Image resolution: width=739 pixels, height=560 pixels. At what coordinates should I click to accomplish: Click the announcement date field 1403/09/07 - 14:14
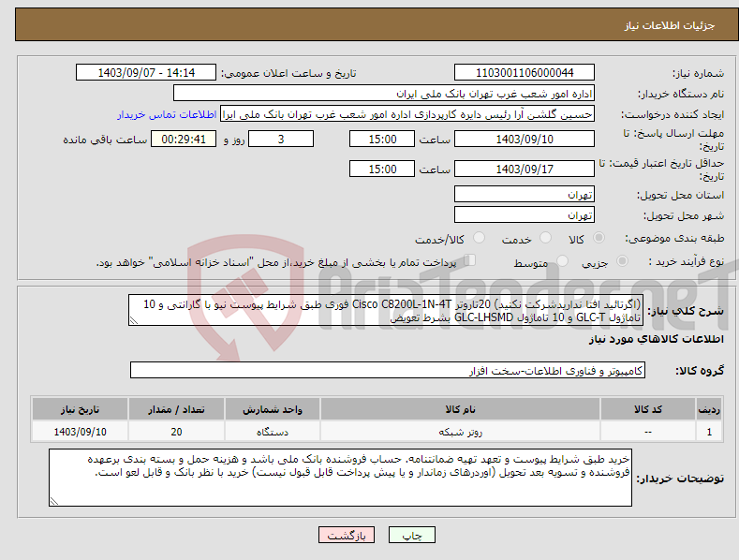click(146, 73)
